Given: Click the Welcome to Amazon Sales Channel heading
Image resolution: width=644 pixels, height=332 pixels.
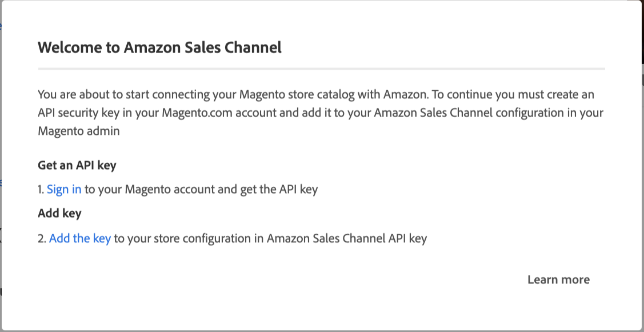Looking at the screenshot, I should click(159, 47).
